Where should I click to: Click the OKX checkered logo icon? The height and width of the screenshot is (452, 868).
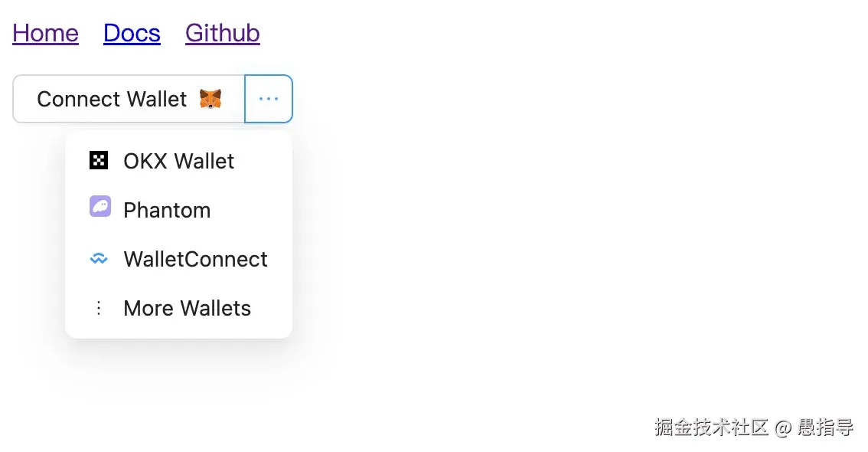point(99,160)
